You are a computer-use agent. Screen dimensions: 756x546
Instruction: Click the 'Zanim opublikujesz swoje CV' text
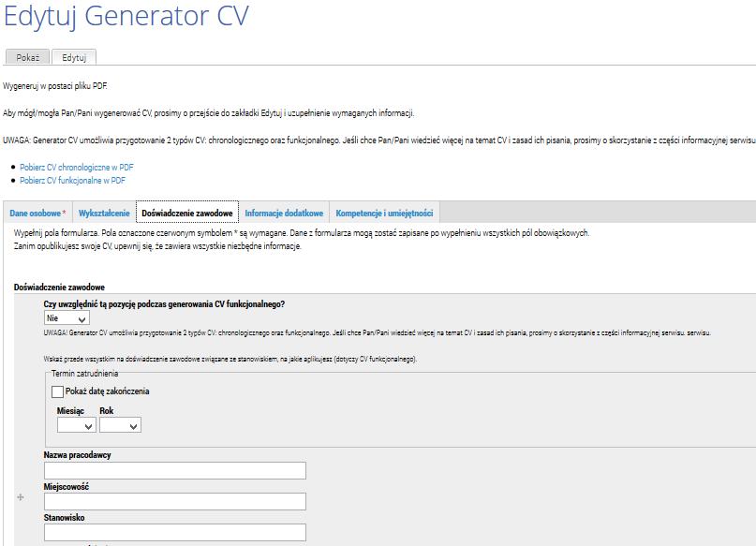click(157, 246)
